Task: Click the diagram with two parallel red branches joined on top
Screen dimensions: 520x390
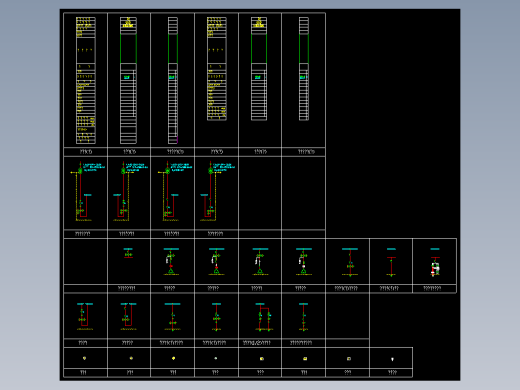Action: tap(264, 317)
